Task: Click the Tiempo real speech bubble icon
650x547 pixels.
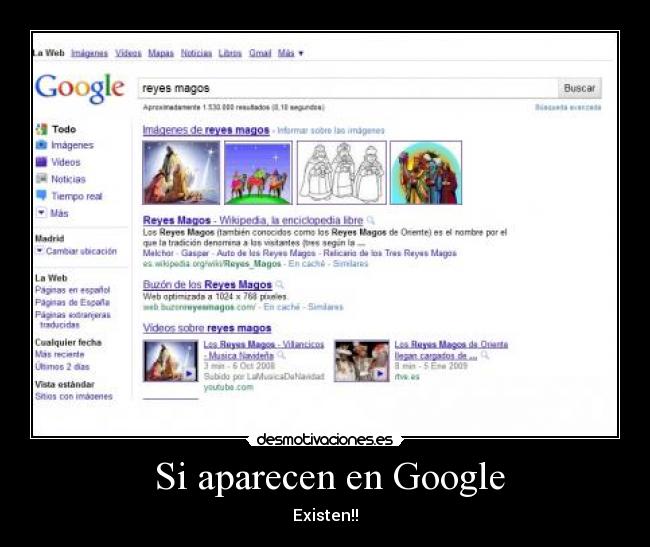Action: [x=41, y=195]
